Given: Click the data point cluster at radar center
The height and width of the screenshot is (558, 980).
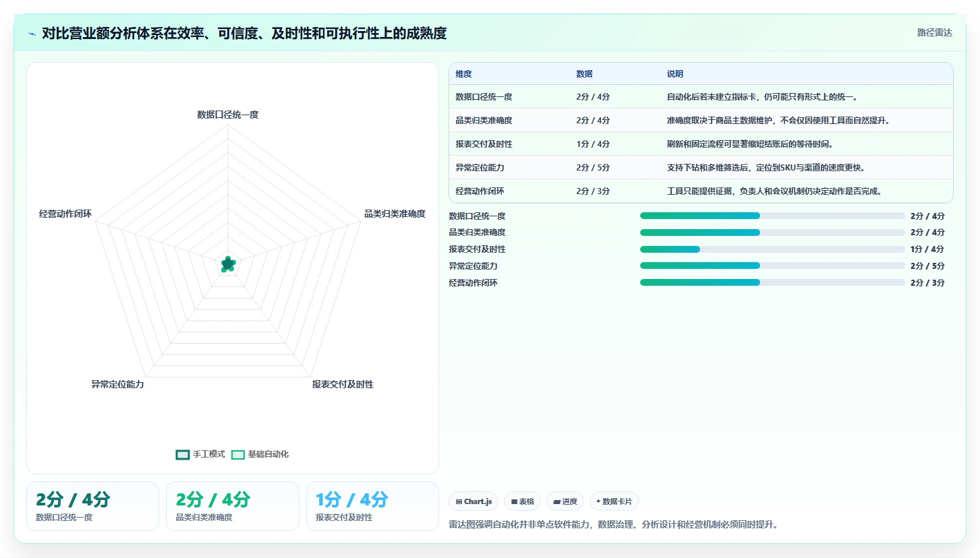Looking at the screenshot, I should tap(228, 264).
